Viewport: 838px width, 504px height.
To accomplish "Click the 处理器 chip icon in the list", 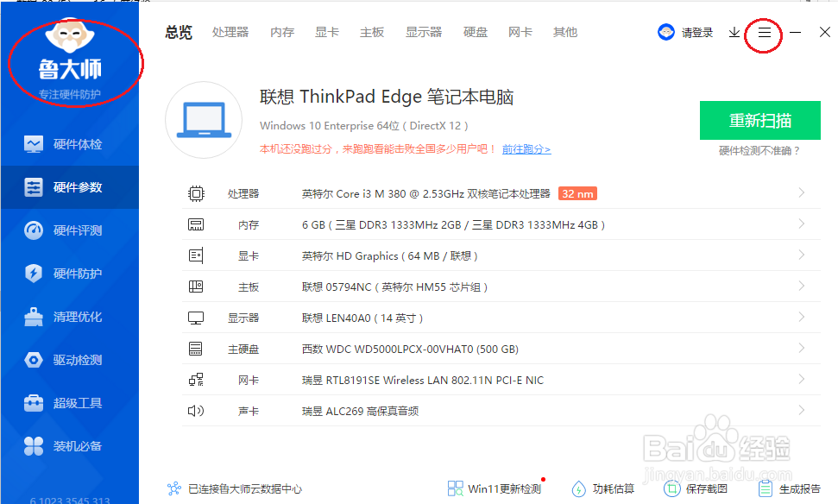I will 196,193.
